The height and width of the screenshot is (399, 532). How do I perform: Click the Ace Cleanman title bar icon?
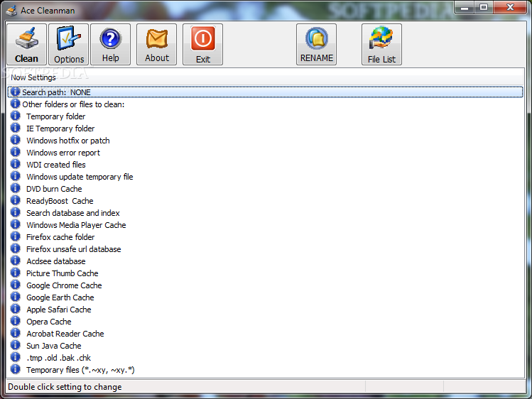(11, 11)
